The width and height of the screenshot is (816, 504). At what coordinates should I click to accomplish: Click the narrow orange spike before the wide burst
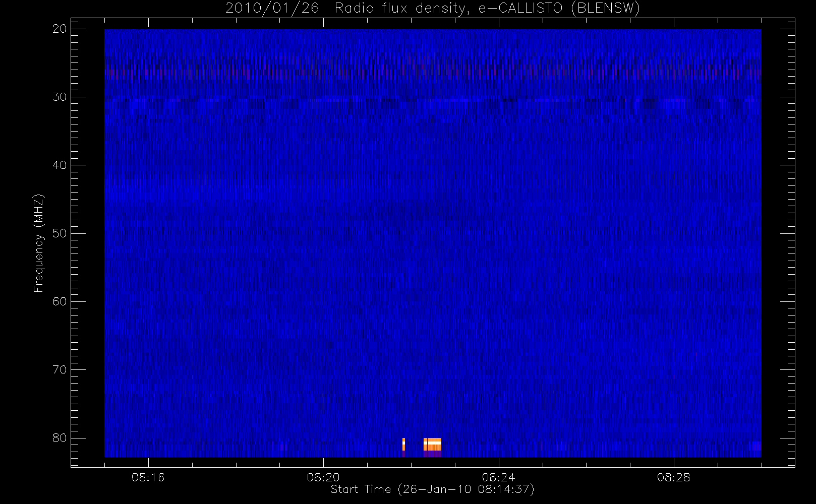[403, 447]
